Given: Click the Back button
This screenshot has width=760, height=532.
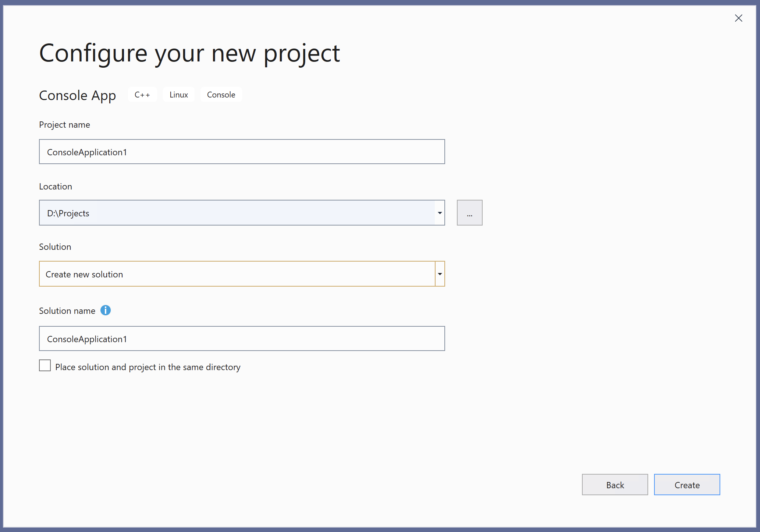Looking at the screenshot, I should [614, 485].
